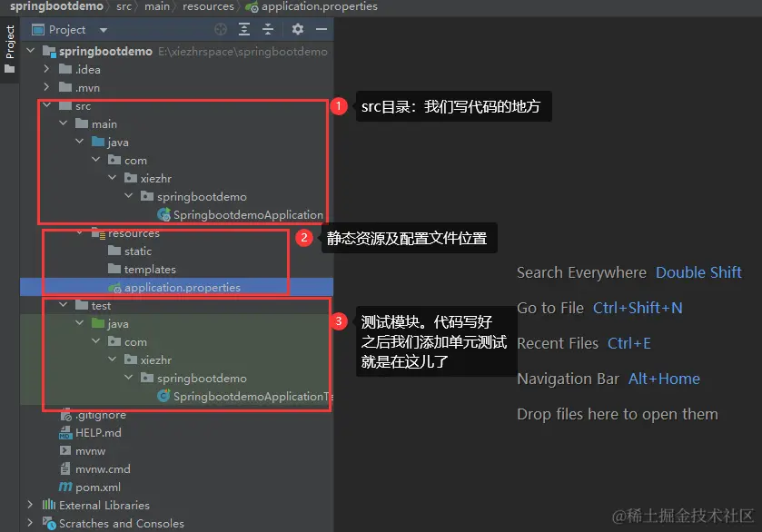Collapse the xiezhr package under test
This screenshot has width=762, height=532.
point(113,359)
